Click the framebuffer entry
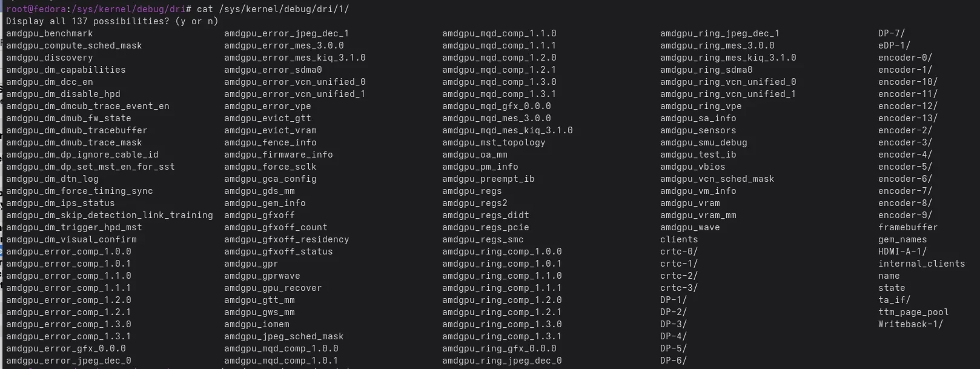This screenshot has height=369, width=980. pyautogui.click(x=907, y=227)
